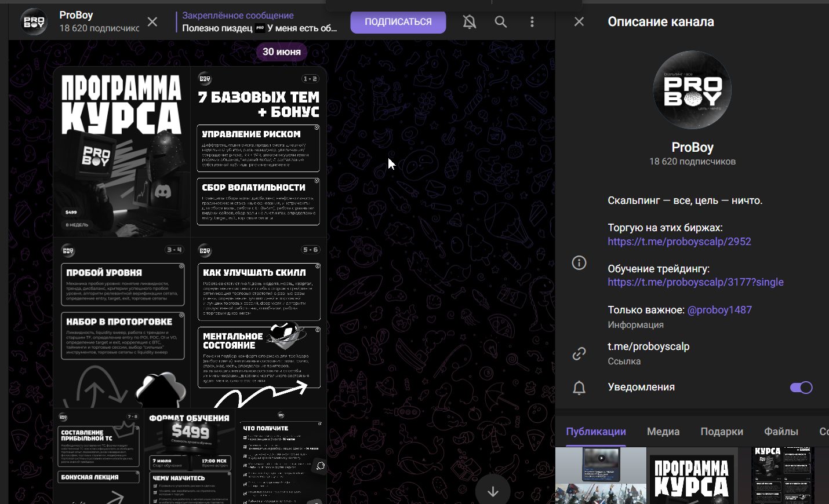Open the three-dot channel menu
This screenshot has width=829, height=504.
[x=532, y=22]
